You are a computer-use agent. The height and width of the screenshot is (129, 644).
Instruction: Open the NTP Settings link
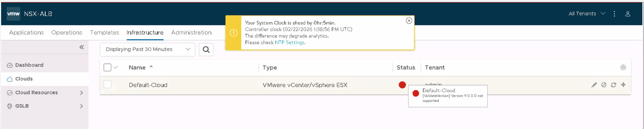pos(290,42)
